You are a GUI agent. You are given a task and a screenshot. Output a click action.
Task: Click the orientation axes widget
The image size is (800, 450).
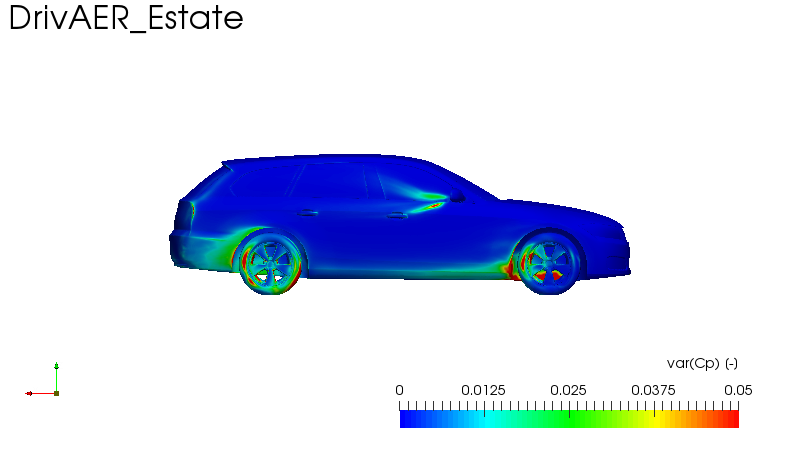pyautogui.click(x=42, y=380)
